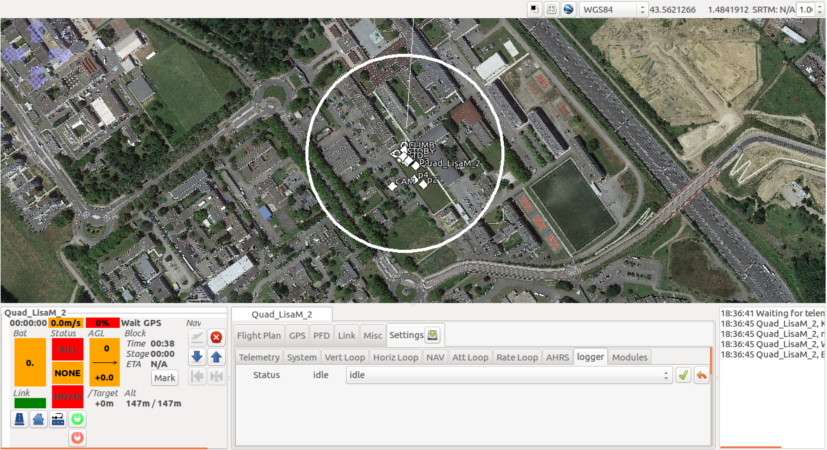This screenshot has height=450, width=827.
Task: Click the standby holding-pattern icon
Action: (58, 419)
